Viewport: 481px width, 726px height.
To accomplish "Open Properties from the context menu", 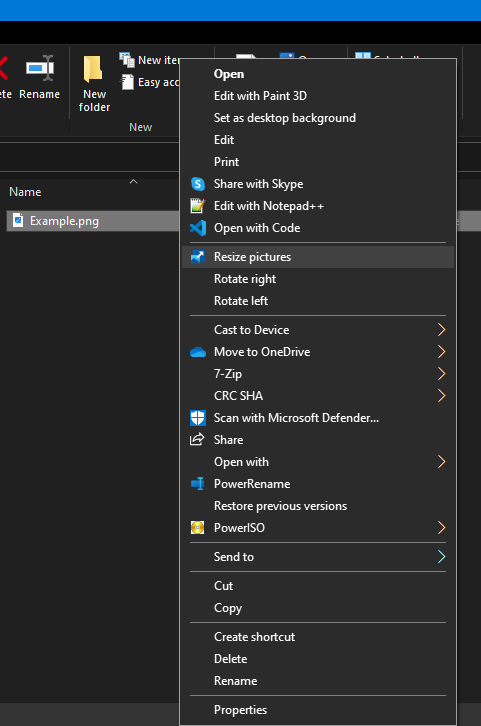I will [318, 710].
